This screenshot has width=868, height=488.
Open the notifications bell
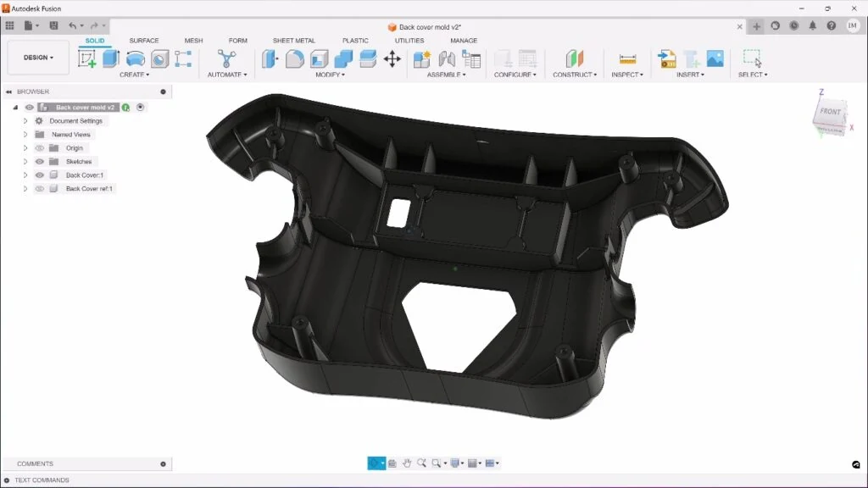coord(813,26)
